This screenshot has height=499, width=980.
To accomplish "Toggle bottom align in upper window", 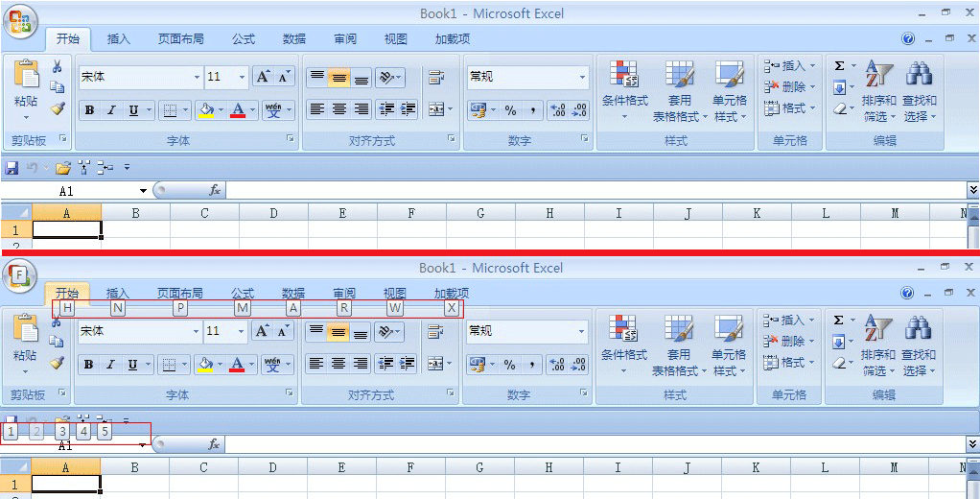I will tap(362, 78).
